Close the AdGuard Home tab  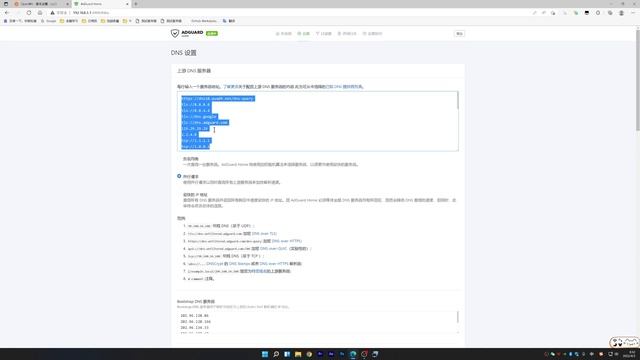click(x=127, y=4)
